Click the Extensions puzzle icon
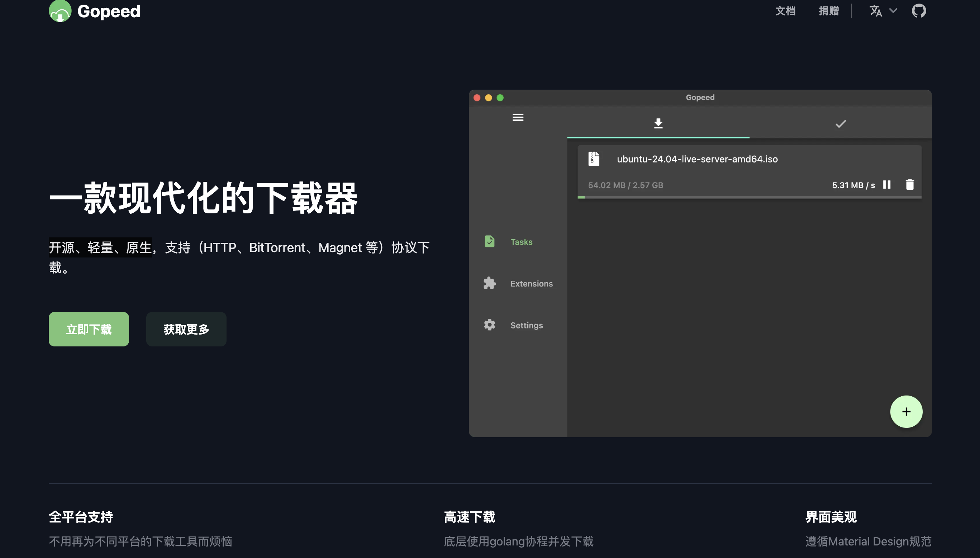This screenshot has height=558, width=980. point(489,283)
